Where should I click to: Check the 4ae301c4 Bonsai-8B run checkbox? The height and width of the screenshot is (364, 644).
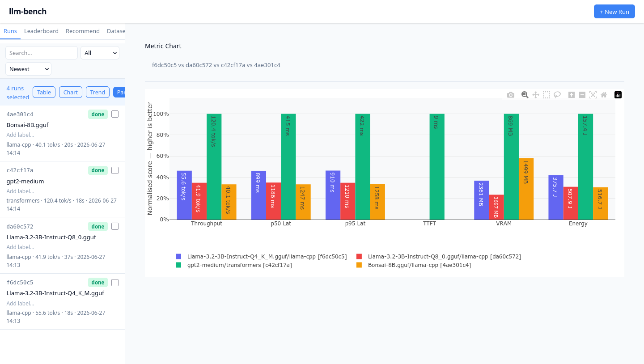pos(115,114)
